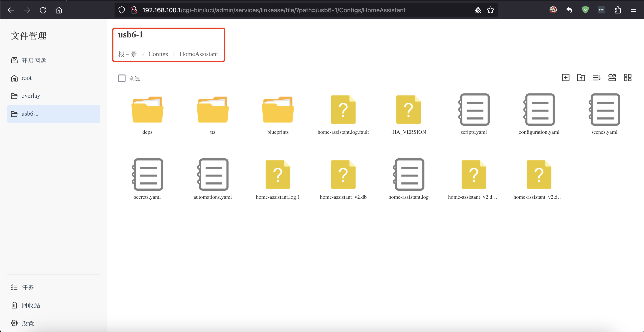
Task: Open the scripts.yaml file icon
Action: point(474,109)
